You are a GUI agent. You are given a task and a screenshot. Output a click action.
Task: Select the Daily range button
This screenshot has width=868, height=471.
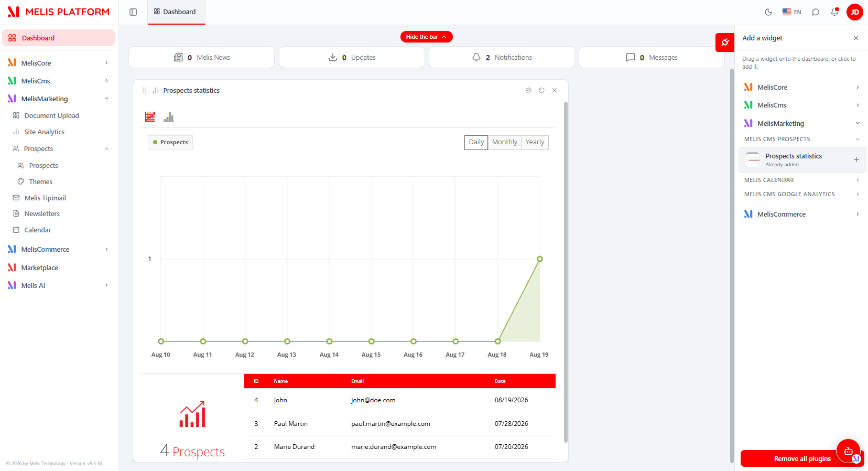pos(476,142)
